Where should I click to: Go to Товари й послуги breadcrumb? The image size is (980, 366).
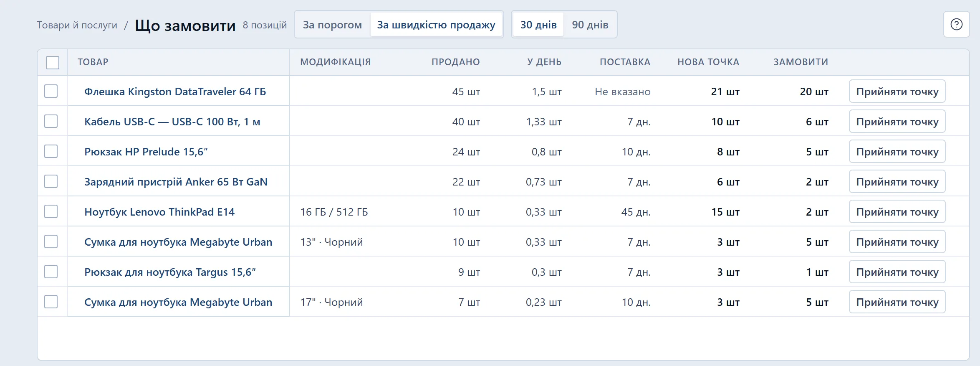(x=77, y=25)
